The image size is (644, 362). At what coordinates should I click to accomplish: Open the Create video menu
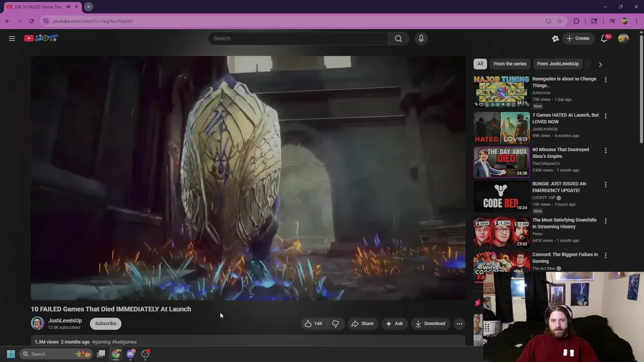[x=578, y=38]
